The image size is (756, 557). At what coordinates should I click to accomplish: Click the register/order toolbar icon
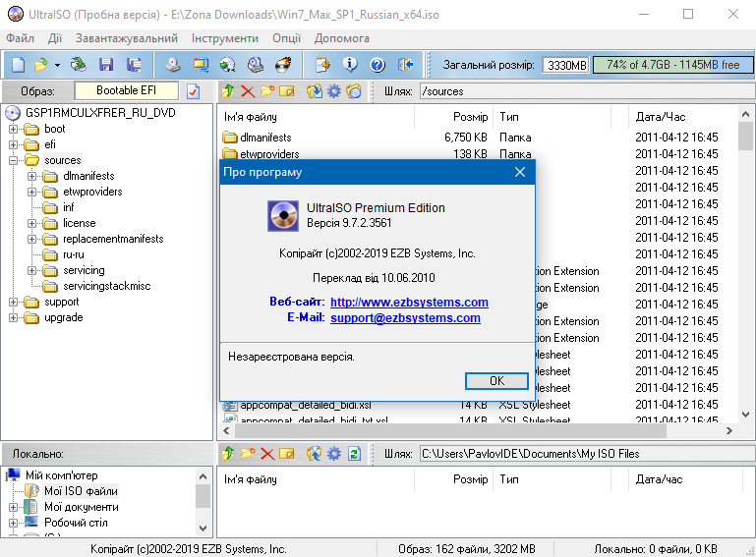[x=322, y=65]
